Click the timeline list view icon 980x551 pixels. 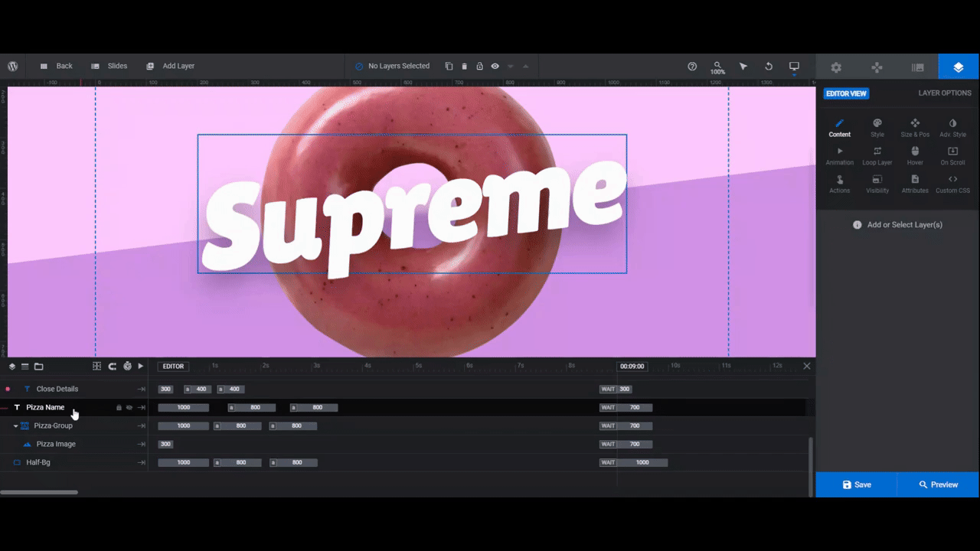point(24,367)
